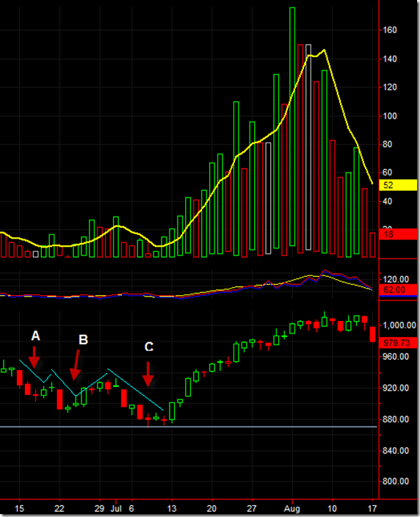This screenshot has width=420, height=517.
Task: Click the peak of the yellow volume average line
Action: 325,50
